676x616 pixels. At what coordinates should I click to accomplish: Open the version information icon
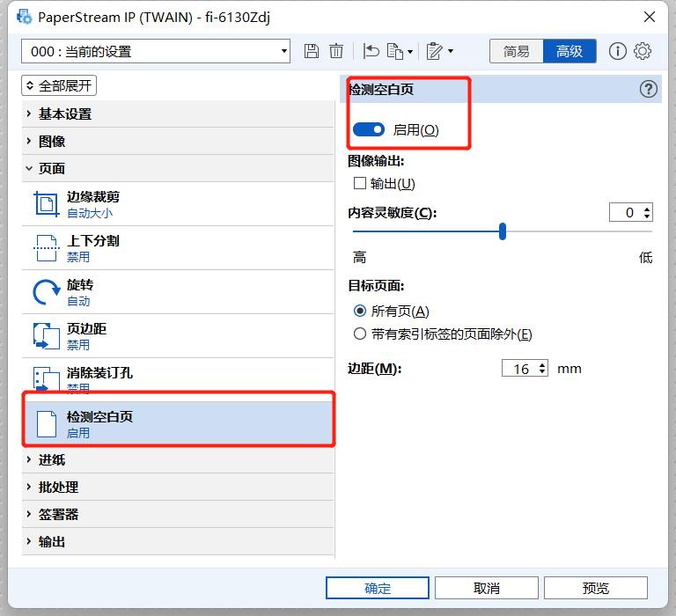tap(617, 51)
